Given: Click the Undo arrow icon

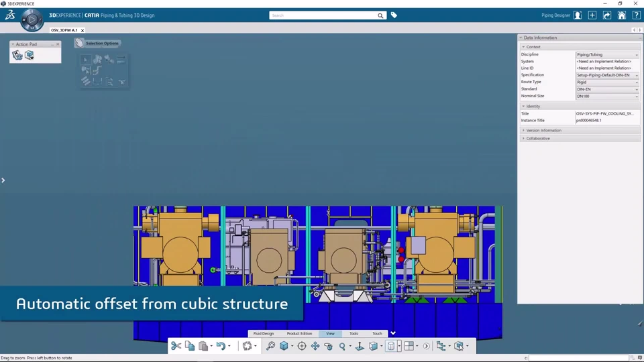Looking at the screenshot, I should tap(221, 346).
